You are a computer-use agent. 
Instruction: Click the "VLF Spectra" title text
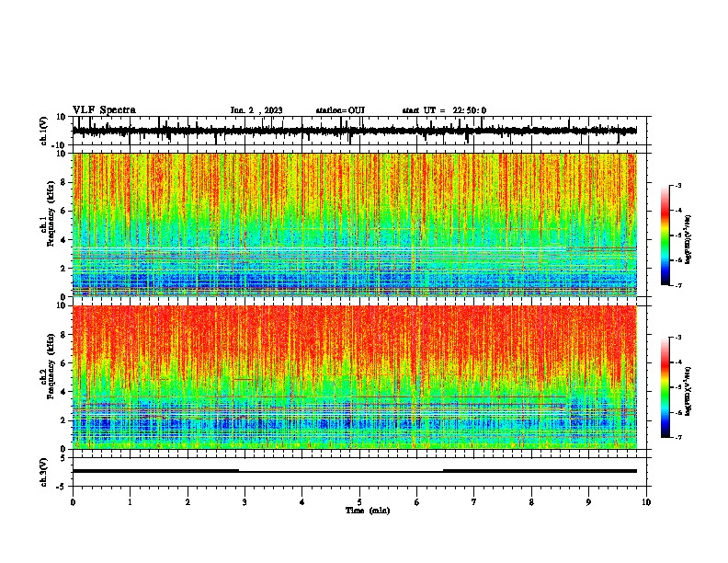point(104,110)
